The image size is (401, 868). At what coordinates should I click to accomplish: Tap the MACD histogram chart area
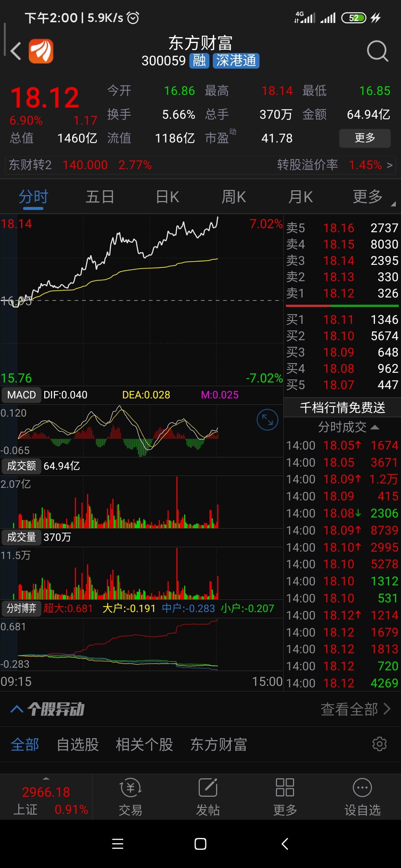point(141,430)
